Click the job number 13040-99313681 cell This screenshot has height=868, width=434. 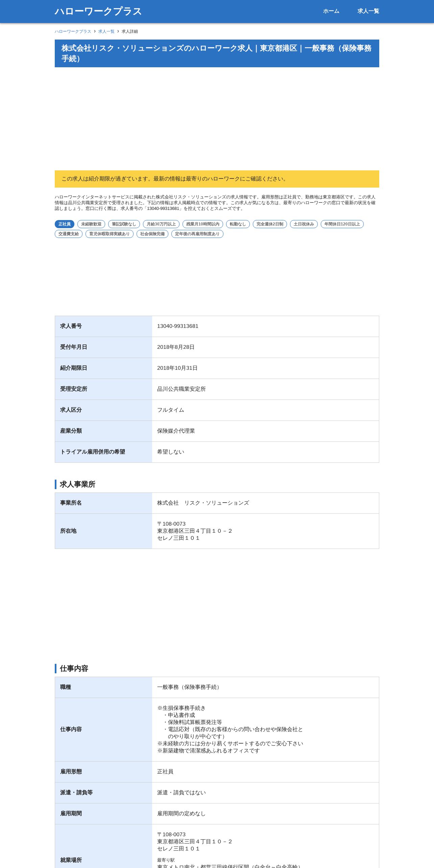[265, 326]
